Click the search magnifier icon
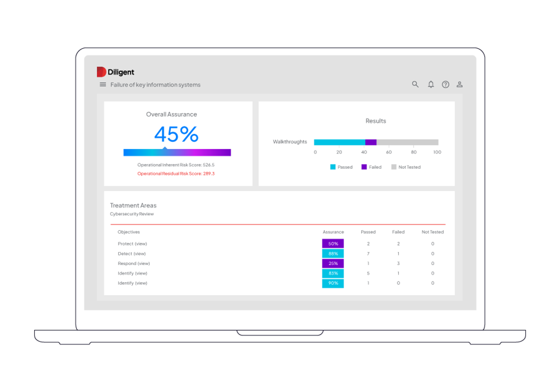Viewport: 560px width, 392px height. tap(415, 84)
